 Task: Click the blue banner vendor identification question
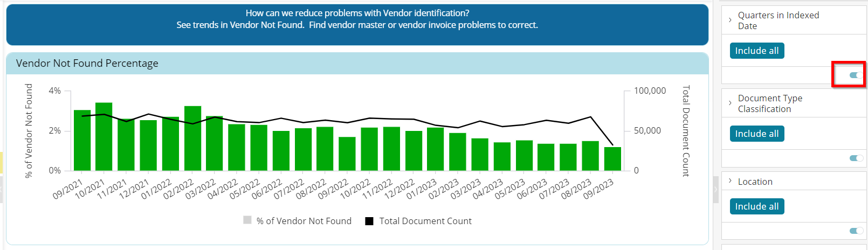pyautogui.click(x=357, y=13)
